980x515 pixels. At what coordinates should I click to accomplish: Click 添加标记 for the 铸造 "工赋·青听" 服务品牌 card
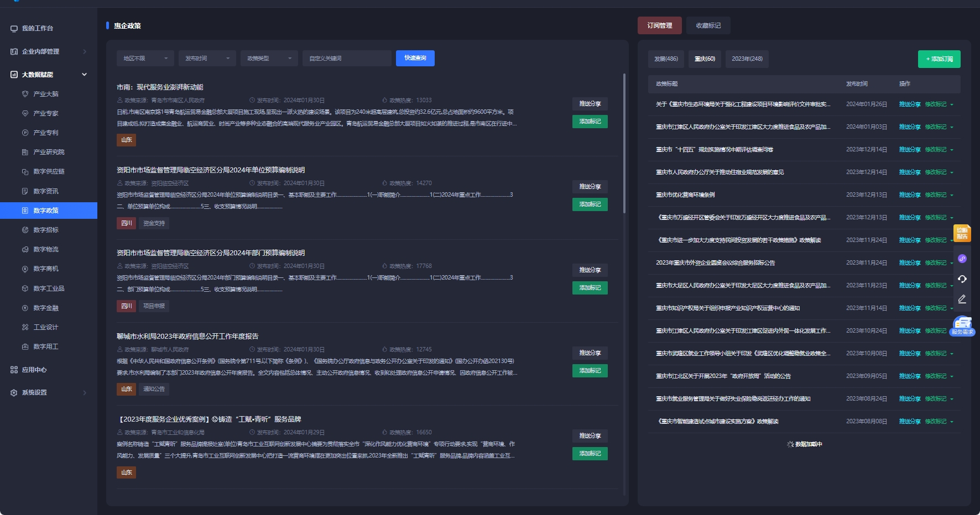click(590, 454)
